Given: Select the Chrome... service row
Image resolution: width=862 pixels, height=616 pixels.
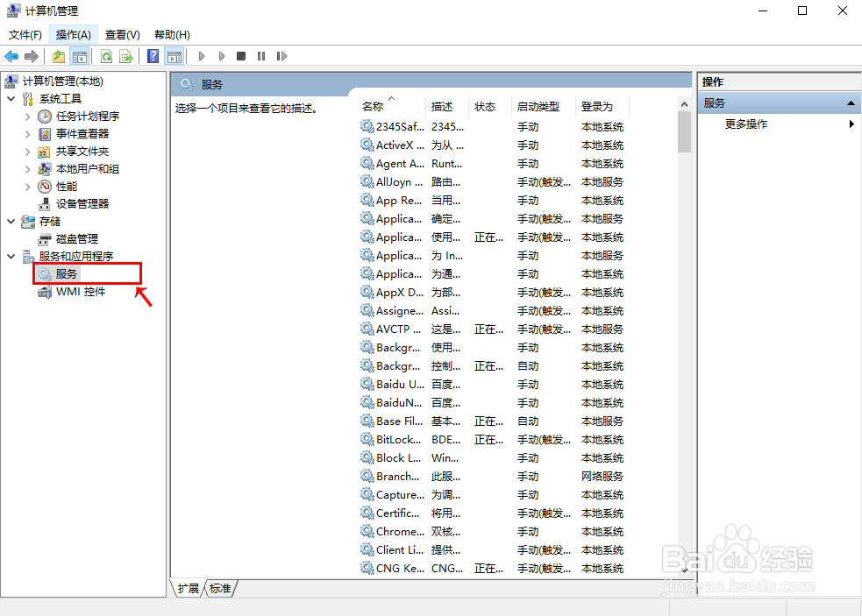Looking at the screenshot, I should tap(494, 532).
